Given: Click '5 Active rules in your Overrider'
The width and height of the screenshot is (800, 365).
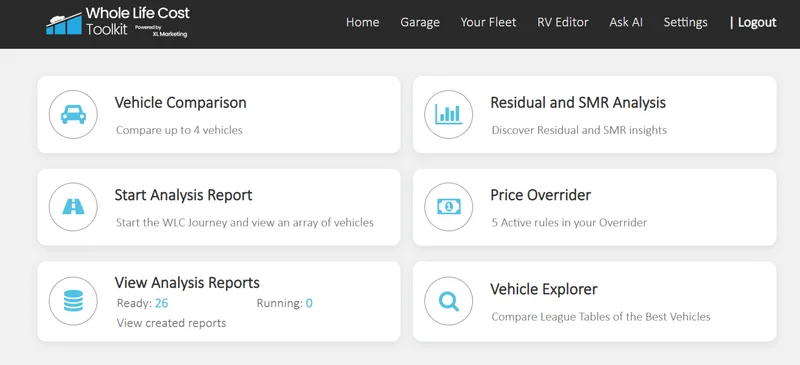Looking at the screenshot, I should coord(569,223).
